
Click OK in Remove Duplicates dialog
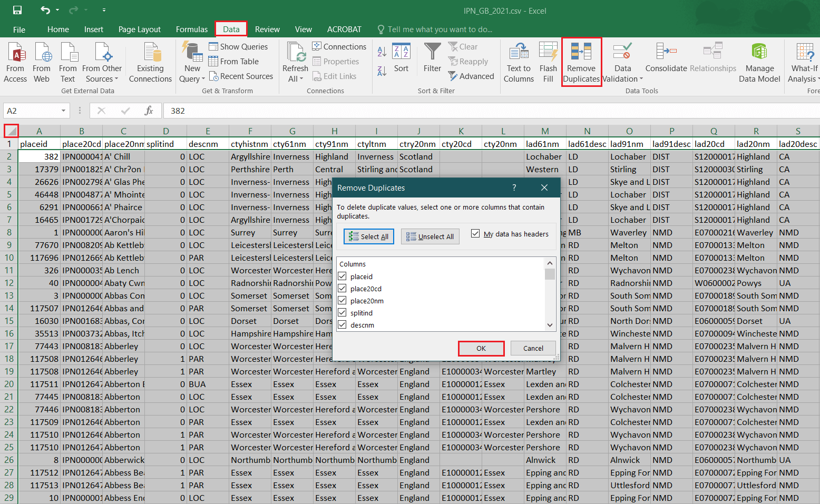click(481, 348)
